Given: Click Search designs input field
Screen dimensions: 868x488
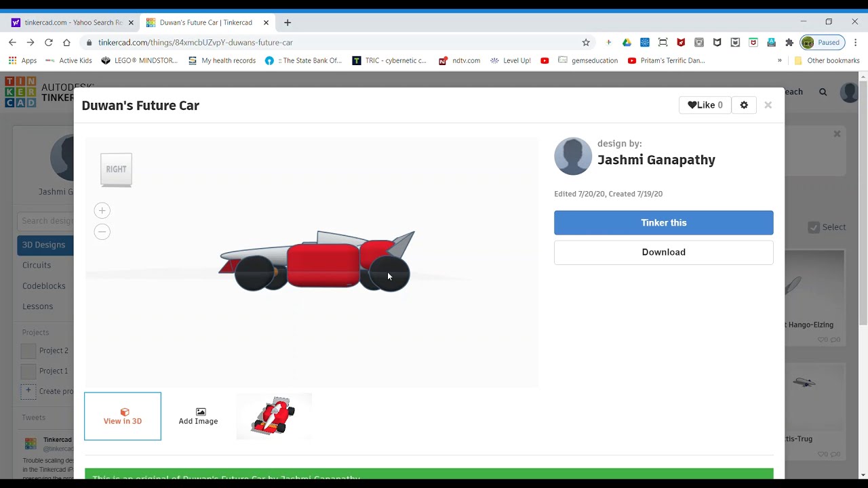Looking at the screenshot, I should pyautogui.click(x=46, y=220).
